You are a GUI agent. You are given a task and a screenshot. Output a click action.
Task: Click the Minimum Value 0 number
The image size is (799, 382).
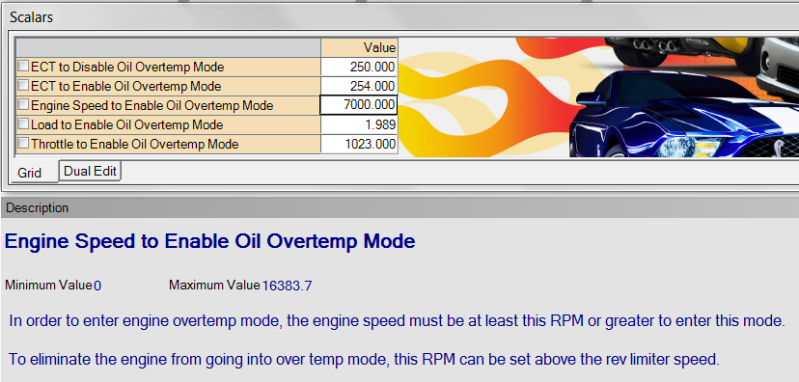pyautogui.click(x=97, y=286)
